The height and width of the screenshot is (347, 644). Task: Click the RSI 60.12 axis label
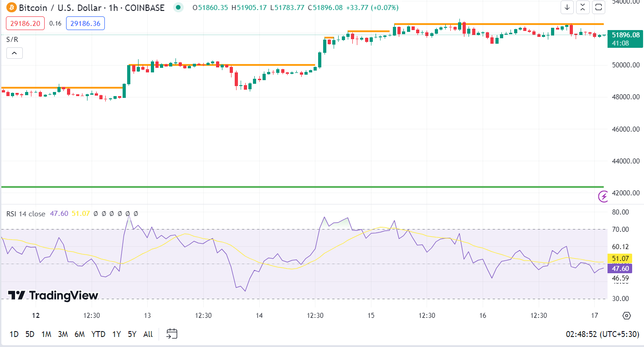pyautogui.click(x=620, y=247)
